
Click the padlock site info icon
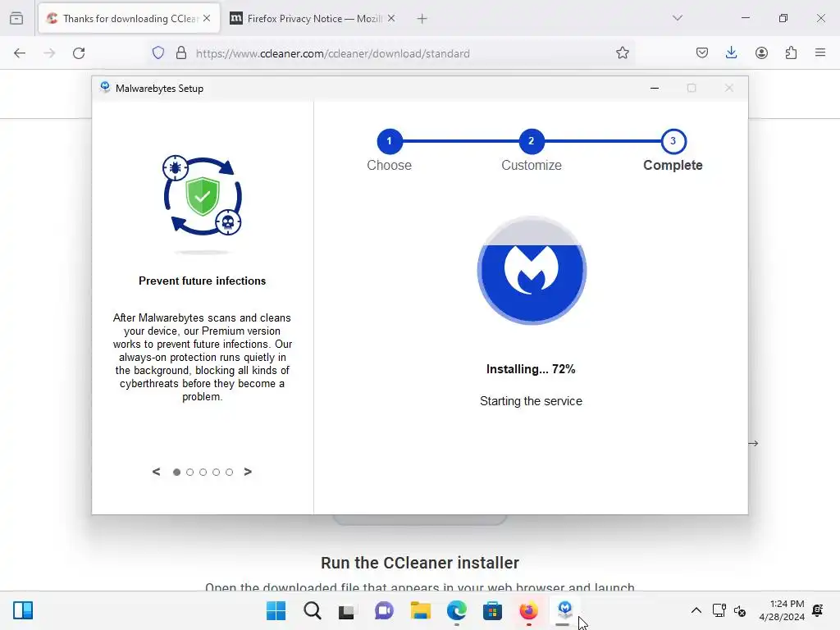tap(181, 53)
